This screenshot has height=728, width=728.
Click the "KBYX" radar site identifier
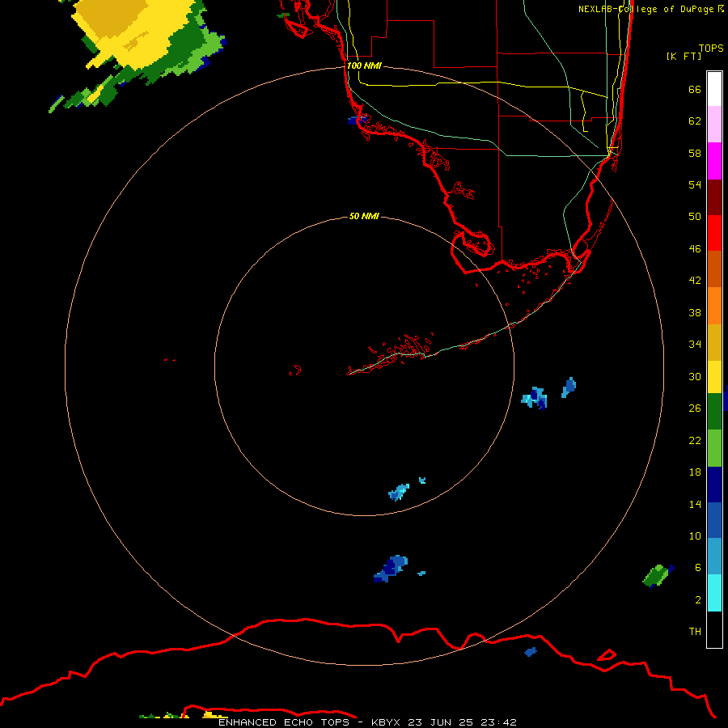point(385,722)
